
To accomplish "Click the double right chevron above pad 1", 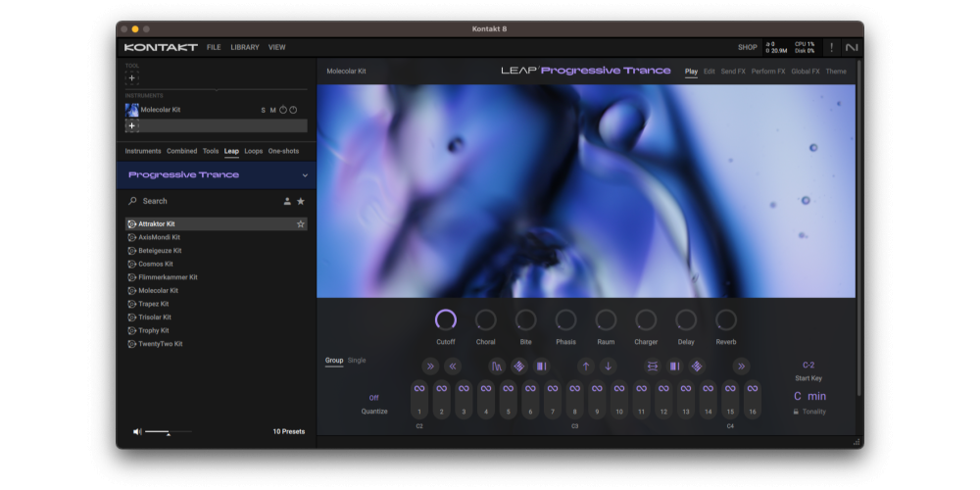I will (430, 367).
